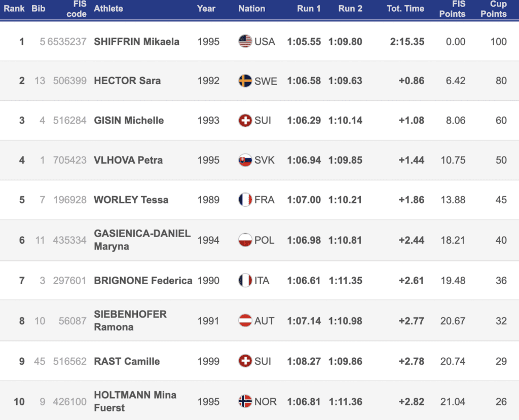Select the GISIN Michelle athlete name
Viewport: 519px width, 420px height.
point(129,121)
